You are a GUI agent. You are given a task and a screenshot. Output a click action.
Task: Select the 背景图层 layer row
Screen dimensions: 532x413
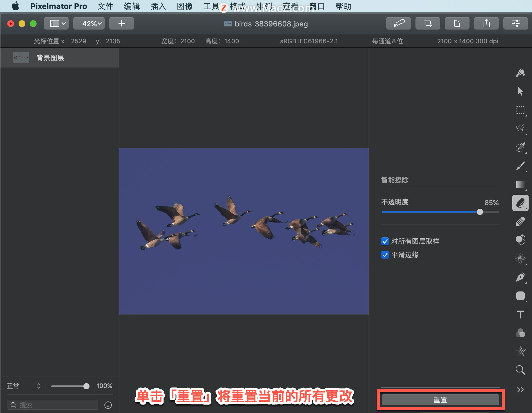(x=59, y=58)
